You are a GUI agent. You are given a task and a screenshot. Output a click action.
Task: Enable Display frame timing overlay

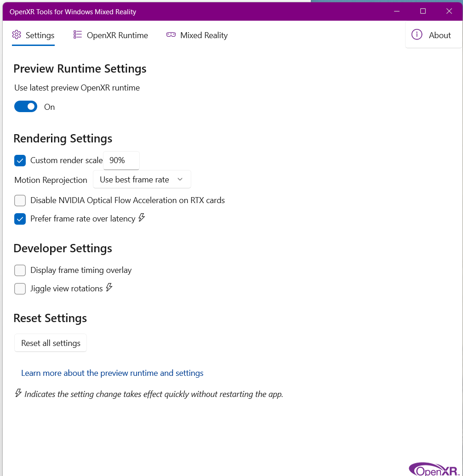pyautogui.click(x=20, y=270)
